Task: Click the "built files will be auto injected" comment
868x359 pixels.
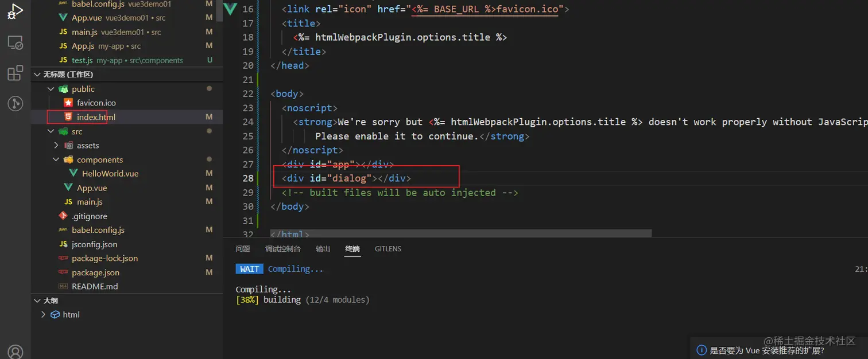Action: (x=400, y=193)
